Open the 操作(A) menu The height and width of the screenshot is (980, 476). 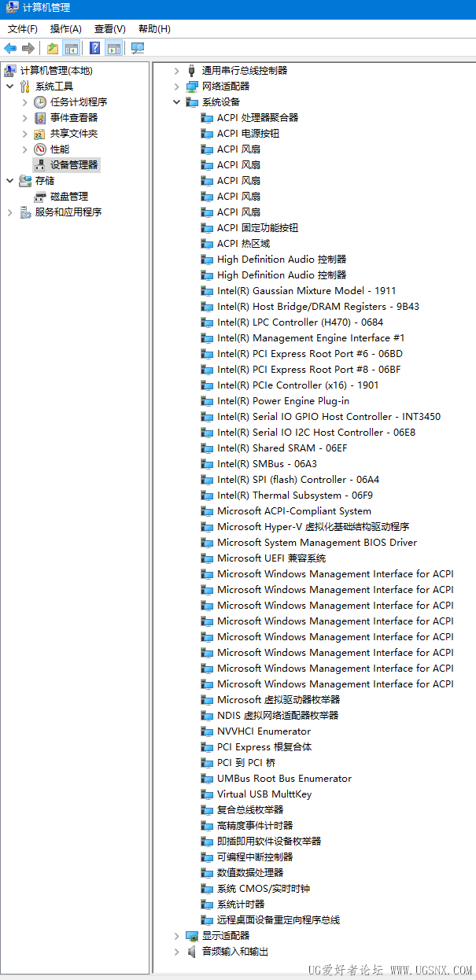pyautogui.click(x=66, y=29)
